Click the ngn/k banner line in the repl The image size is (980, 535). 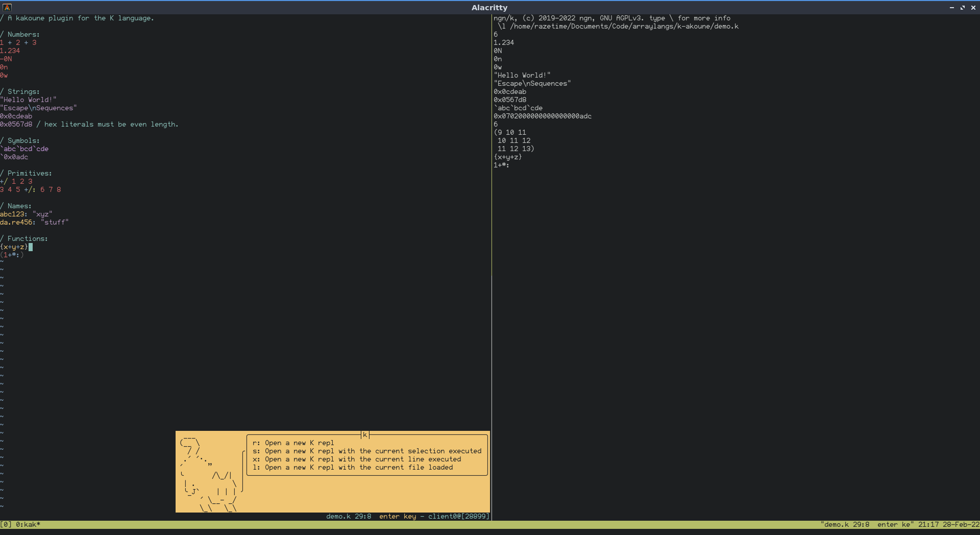tap(612, 18)
